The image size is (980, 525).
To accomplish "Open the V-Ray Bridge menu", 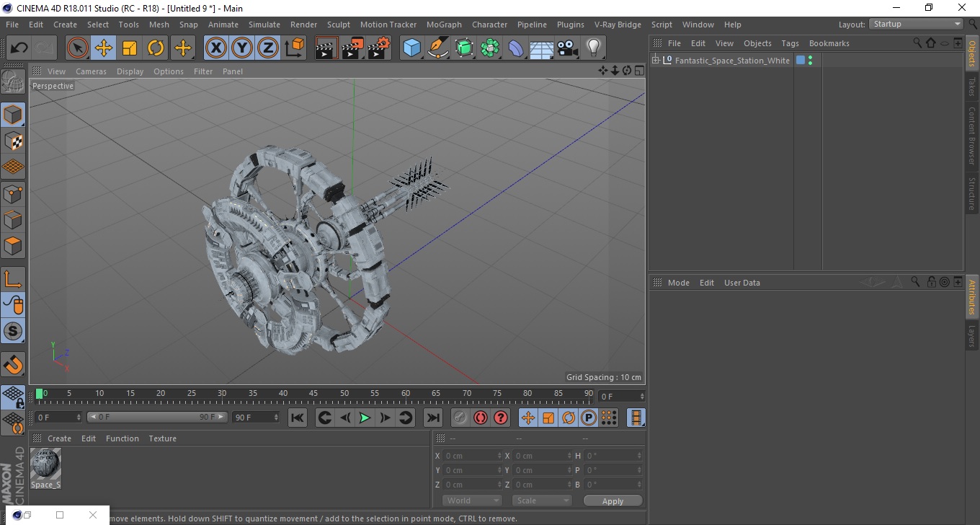I will [x=618, y=25].
